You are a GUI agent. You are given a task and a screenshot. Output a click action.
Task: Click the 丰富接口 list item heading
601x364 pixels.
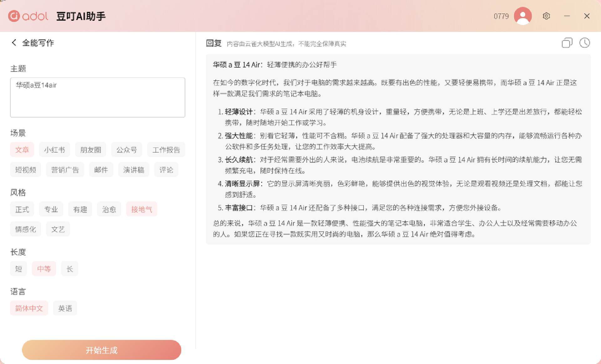239,208
